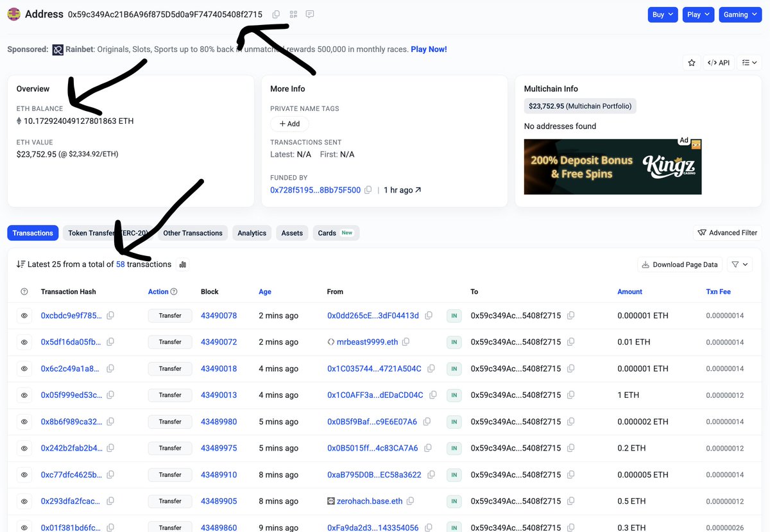This screenshot has height=532, width=770.
Task: Open the 58 total transactions link
Action: click(x=121, y=264)
